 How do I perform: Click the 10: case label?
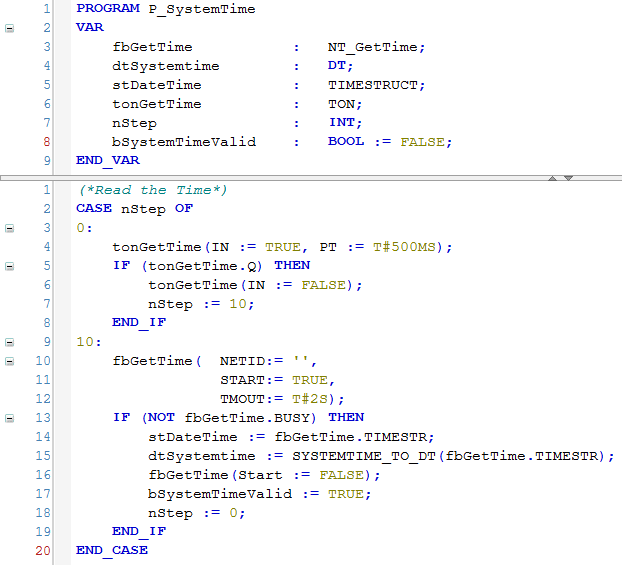[x=89, y=342]
